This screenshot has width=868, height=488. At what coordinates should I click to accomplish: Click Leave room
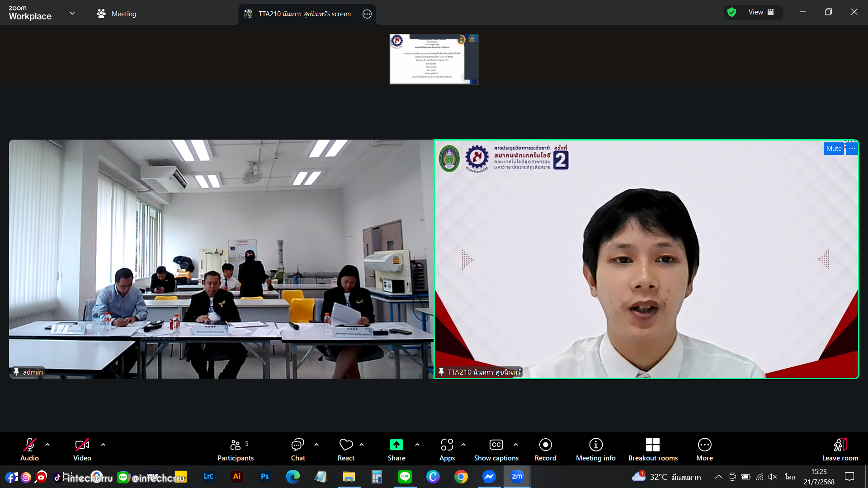(x=840, y=450)
